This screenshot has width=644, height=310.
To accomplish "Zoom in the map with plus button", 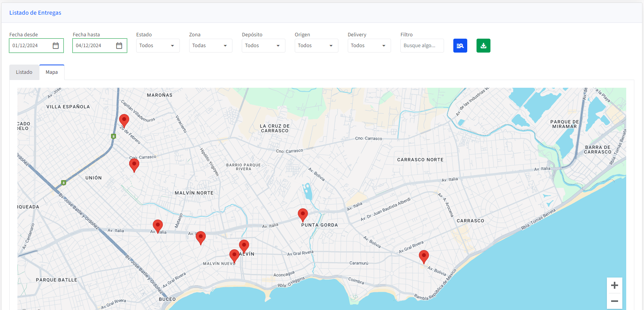I will [614, 286].
